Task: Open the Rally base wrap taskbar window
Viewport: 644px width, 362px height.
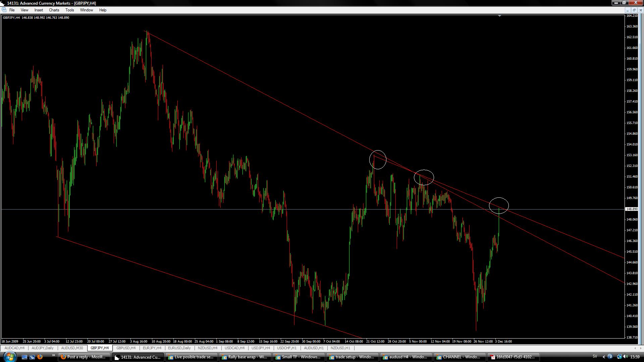Action: [245, 357]
